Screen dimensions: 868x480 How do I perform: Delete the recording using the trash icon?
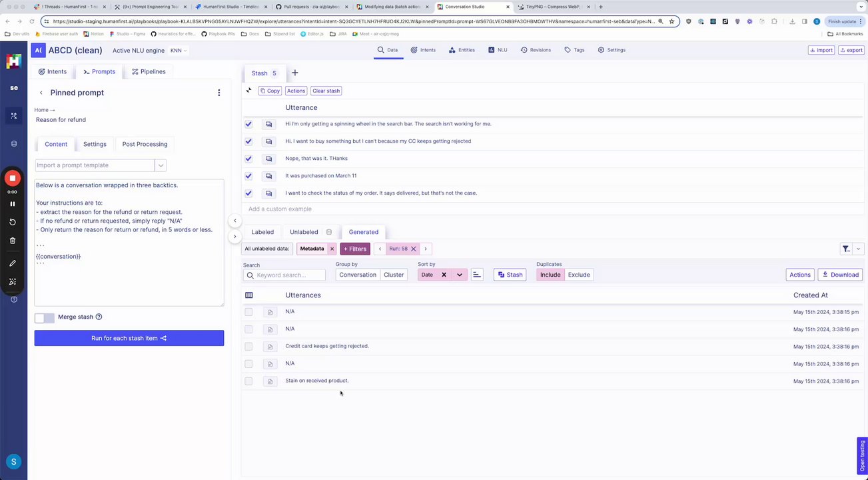pos(12,241)
